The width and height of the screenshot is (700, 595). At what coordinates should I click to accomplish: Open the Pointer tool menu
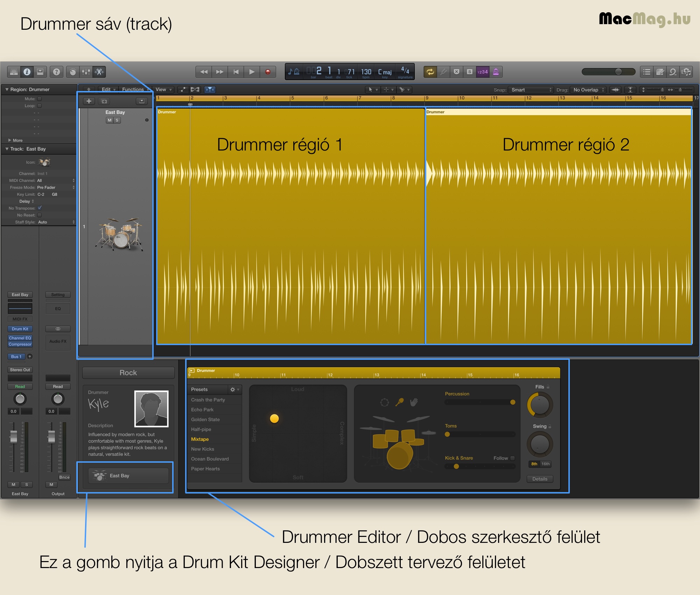coord(373,90)
